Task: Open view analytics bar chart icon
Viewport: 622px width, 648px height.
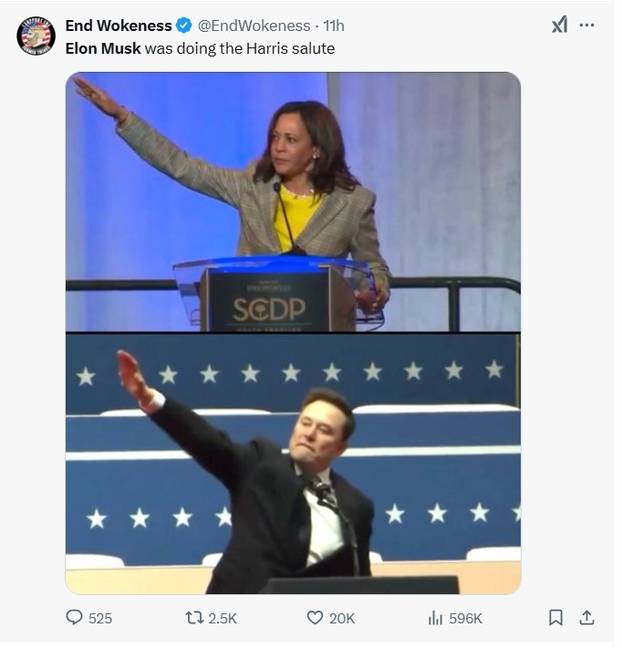Action: [435, 618]
